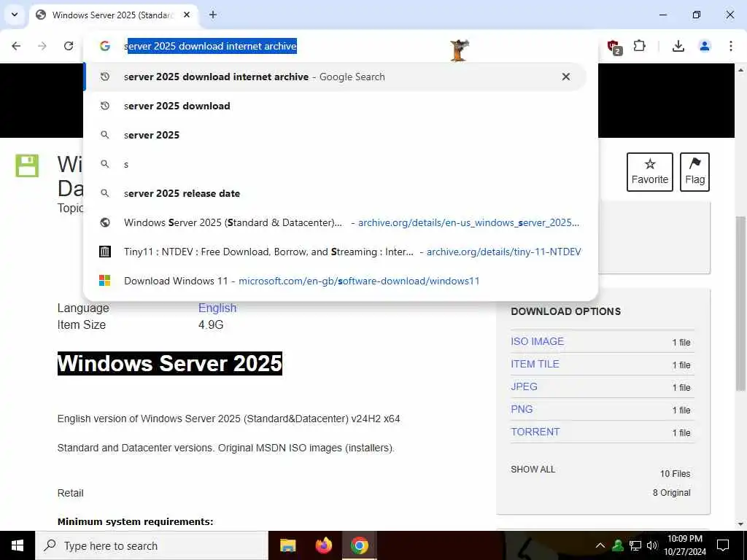747x560 pixels.
Task: Click the browser forward arrow
Action: tap(42, 46)
